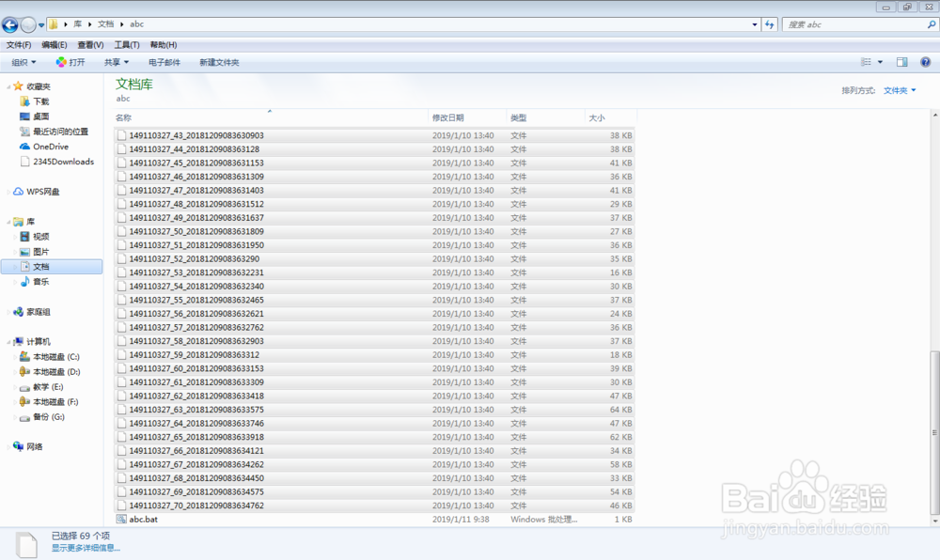Click the 电子邮件 toolbar button
The image size is (940, 560).
pyautogui.click(x=164, y=62)
